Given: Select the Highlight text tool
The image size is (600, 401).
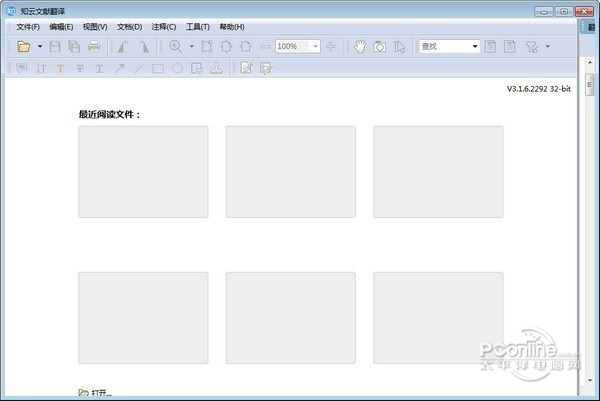Looking at the screenshot, I should pyautogui.click(x=60, y=68).
